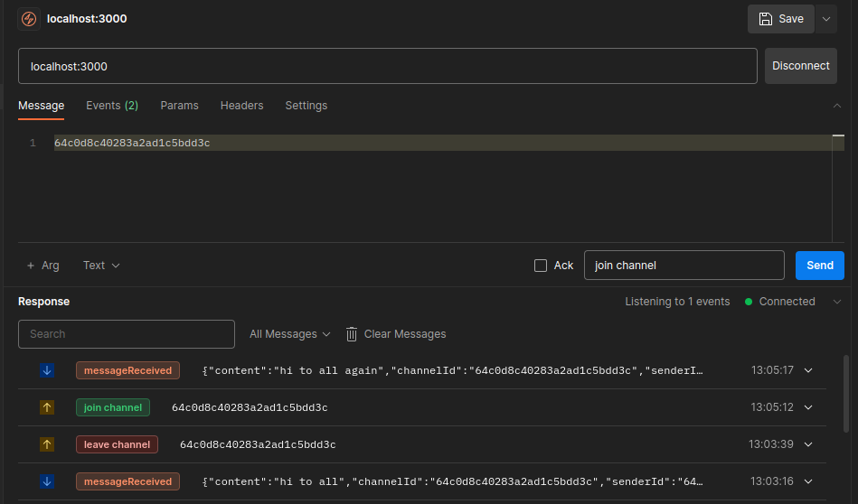Open the Params tab
The height and width of the screenshot is (504, 858).
coord(180,106)
